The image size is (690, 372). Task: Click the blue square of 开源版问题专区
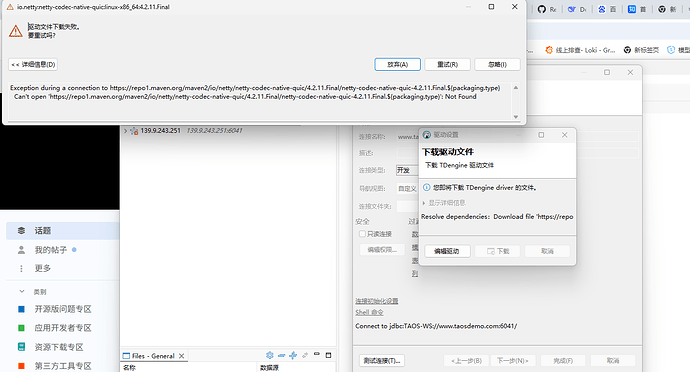point(21,309)
